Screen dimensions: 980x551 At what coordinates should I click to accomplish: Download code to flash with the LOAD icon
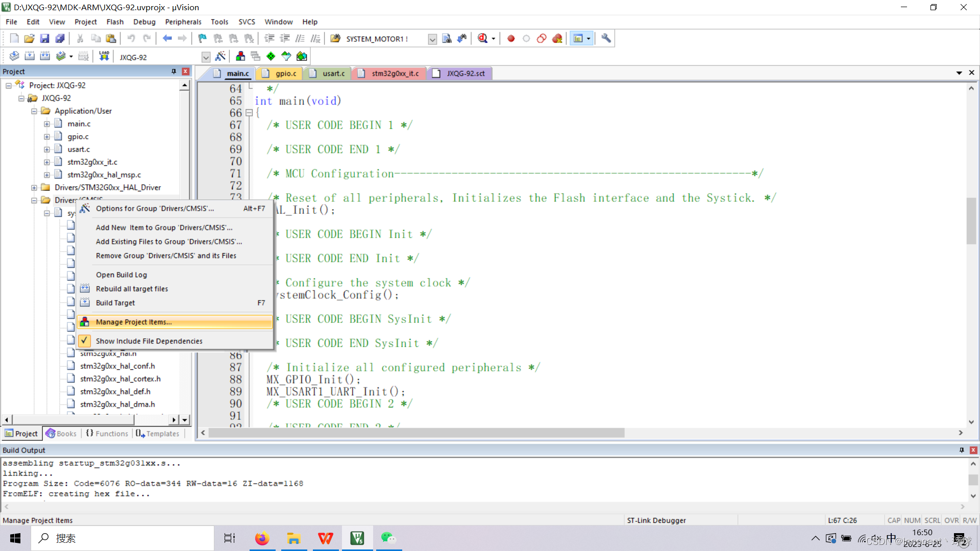click(x=104, y=56)
